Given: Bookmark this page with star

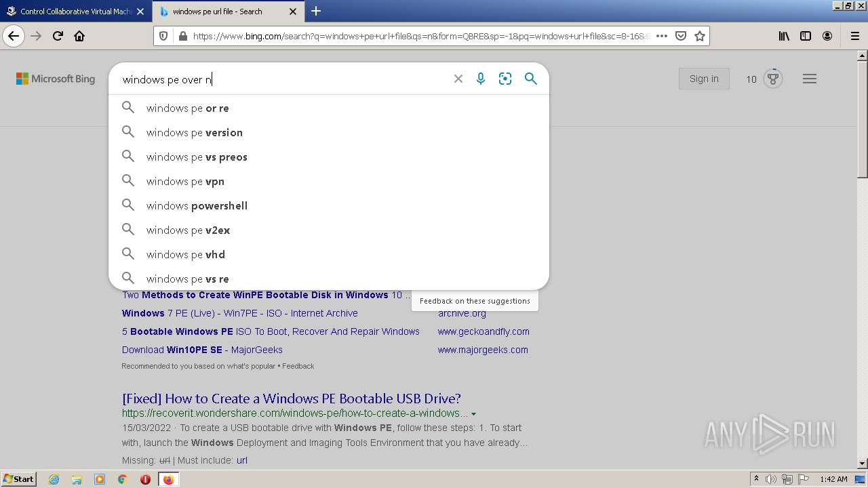Looking at the screenshot, I should [700, 36].
